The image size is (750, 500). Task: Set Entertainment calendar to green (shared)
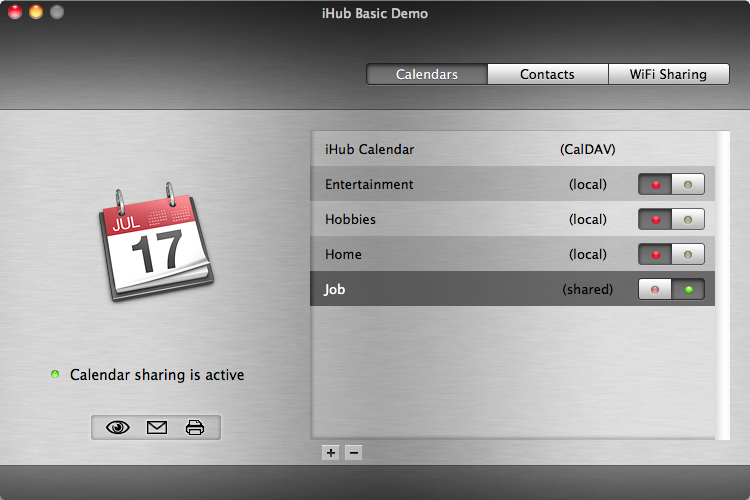pyautogui.click(x=688, y=184)
